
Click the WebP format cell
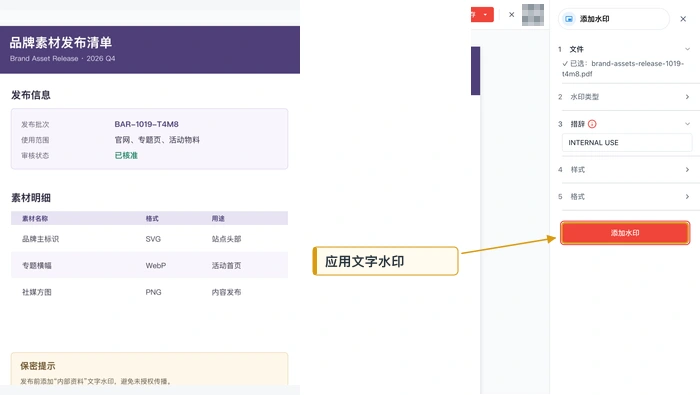pyautogui.click(x=155, y=266)
